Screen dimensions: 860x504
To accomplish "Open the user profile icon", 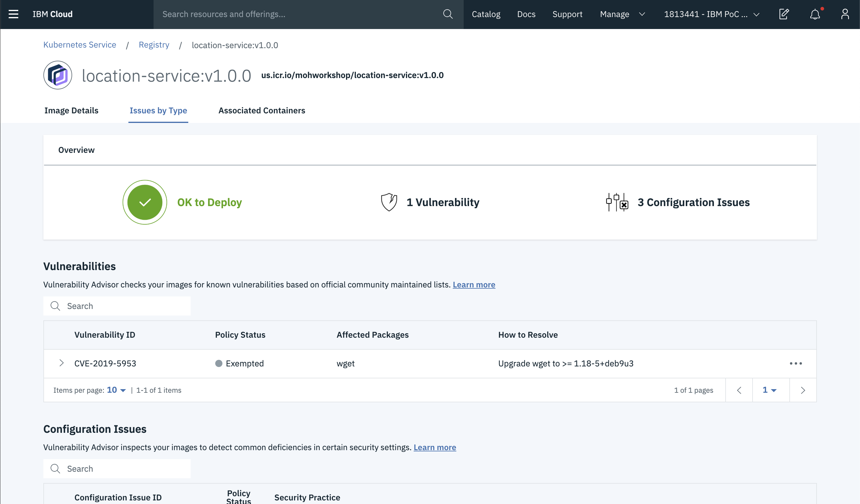I will [845, 14].
